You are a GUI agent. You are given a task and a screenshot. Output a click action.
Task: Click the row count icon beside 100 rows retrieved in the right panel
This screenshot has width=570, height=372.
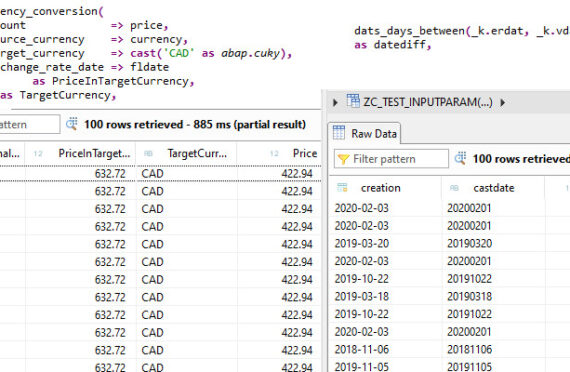[x=461, y=158]
